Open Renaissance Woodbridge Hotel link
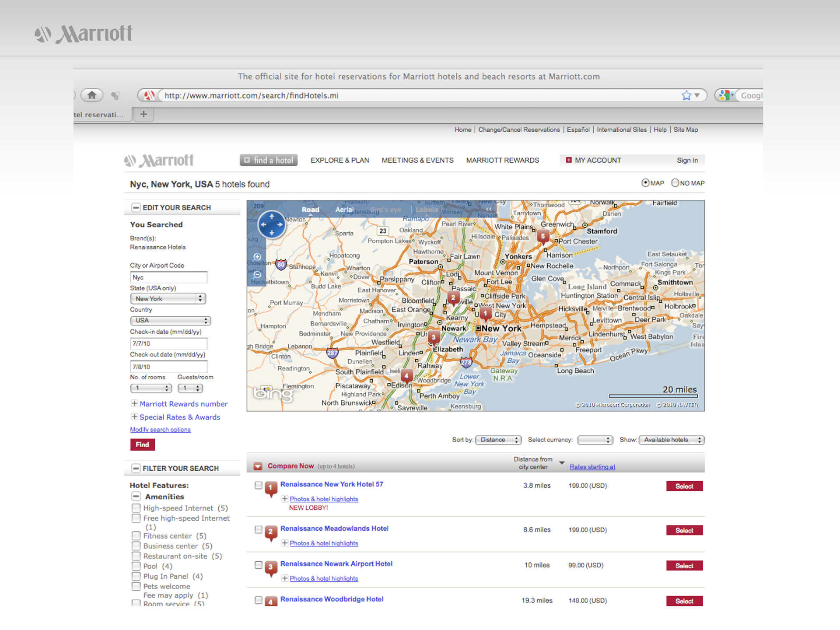The height and width of the screenshot is (630, 840). [x=332, y=599]
